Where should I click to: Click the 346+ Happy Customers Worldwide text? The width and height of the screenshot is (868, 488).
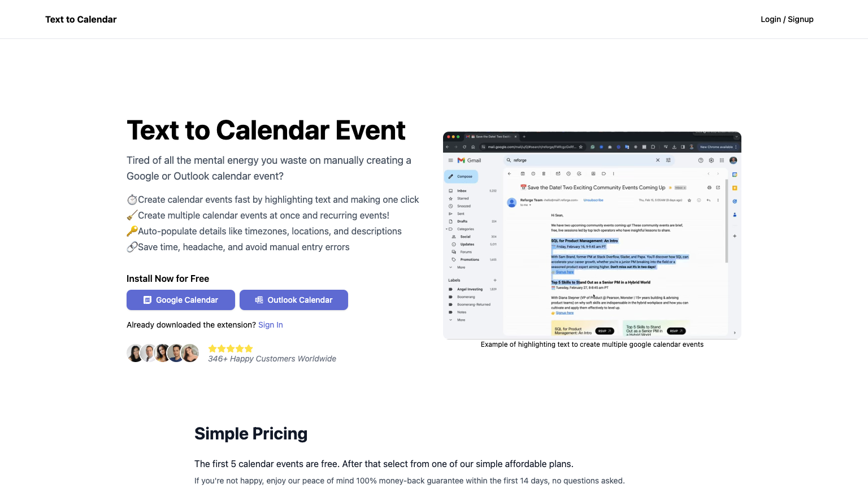pos(272,359)
